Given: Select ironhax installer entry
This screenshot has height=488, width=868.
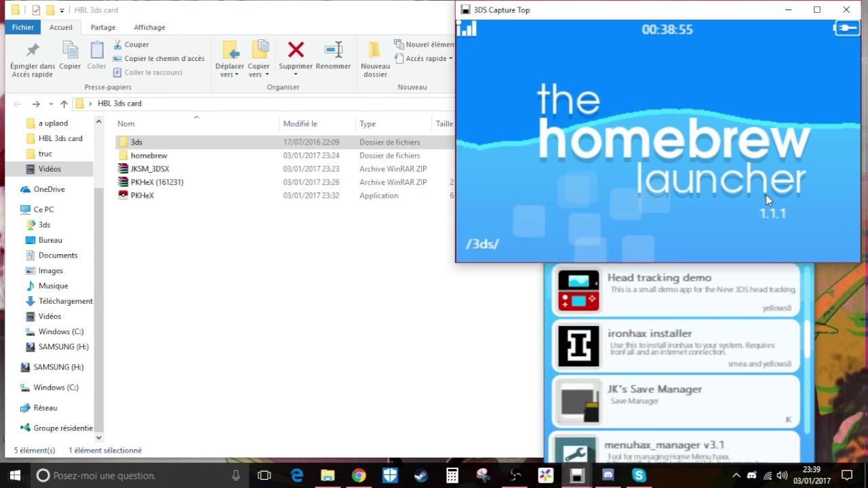Looking at the screenshot, I should (x=675, y=346).
